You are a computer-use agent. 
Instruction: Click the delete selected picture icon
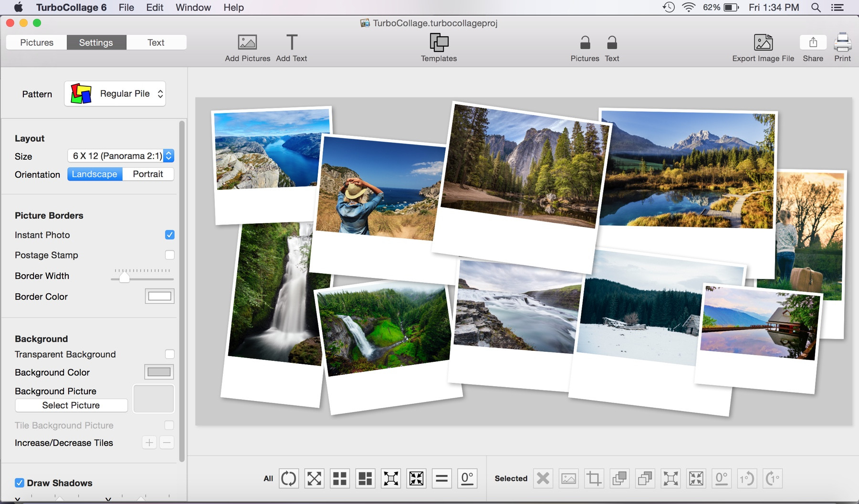pos(543,478)
